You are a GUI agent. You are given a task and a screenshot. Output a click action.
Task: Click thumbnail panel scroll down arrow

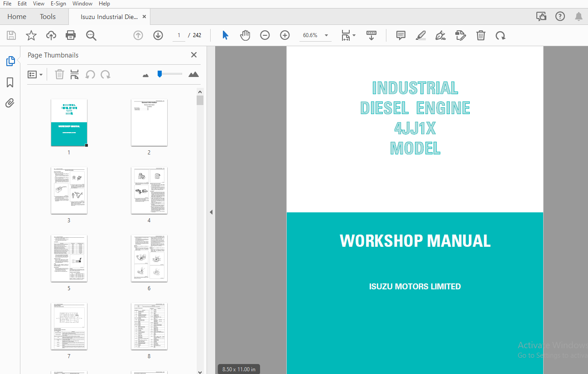click(x=200, y=371)
